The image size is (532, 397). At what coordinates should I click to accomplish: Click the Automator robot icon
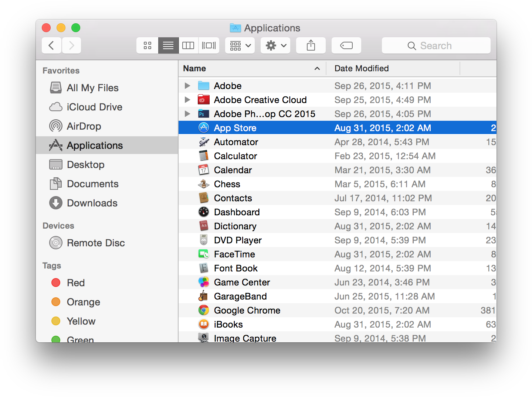click(x=204, y=141)
